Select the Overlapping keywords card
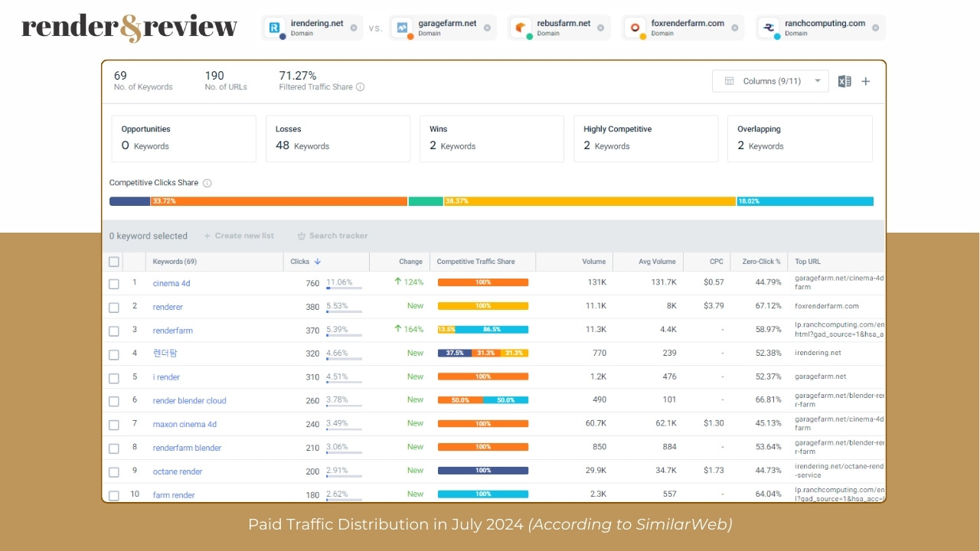This screenshot has height=551, width=980. pos(800,139)
